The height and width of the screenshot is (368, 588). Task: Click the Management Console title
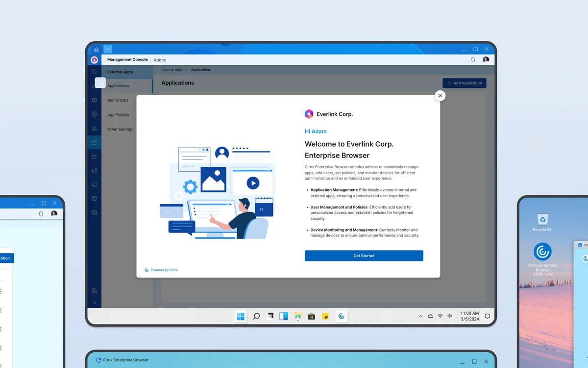coord(127,59)
